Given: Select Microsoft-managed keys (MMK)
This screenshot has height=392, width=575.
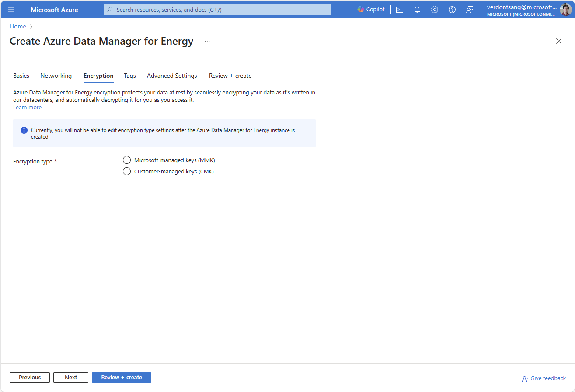Looking at the screenshot, I should (127, 160).
